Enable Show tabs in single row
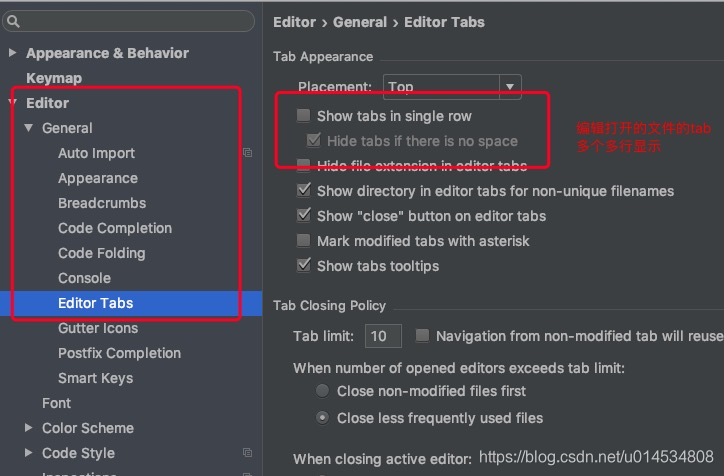 [x=304, y=116]
